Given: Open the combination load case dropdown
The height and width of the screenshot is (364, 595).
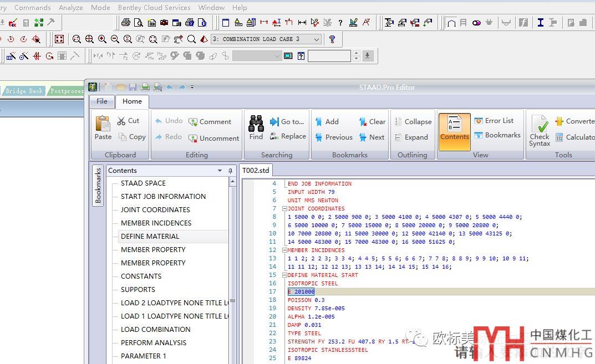Looking at the screenshot, I should click(x=317, y=39).
